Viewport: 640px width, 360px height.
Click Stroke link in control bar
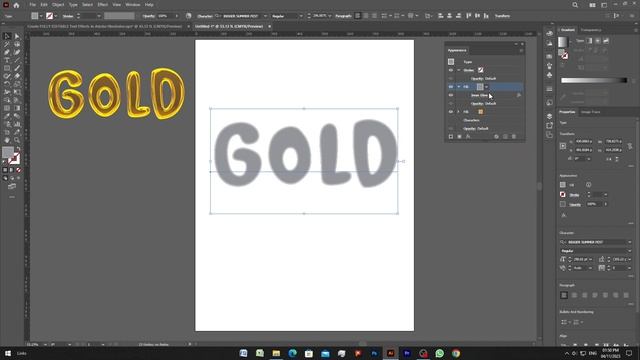point(68,16)
